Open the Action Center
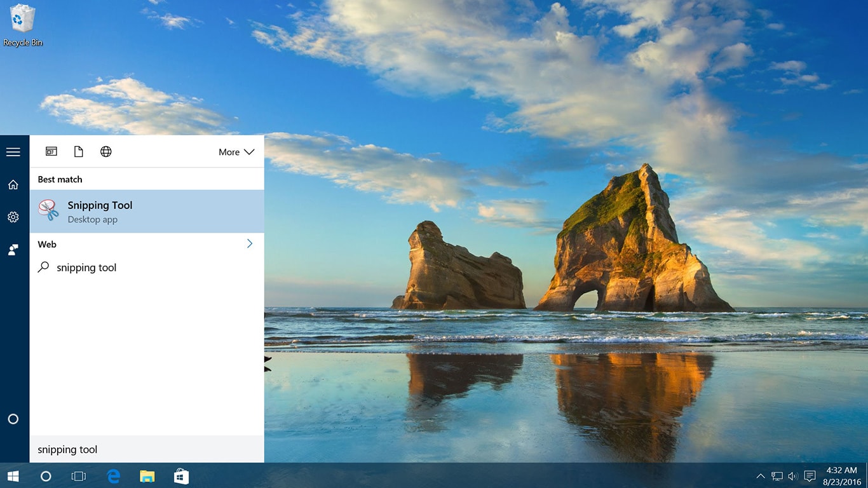The image size is (868, 488). pos(809,476)
